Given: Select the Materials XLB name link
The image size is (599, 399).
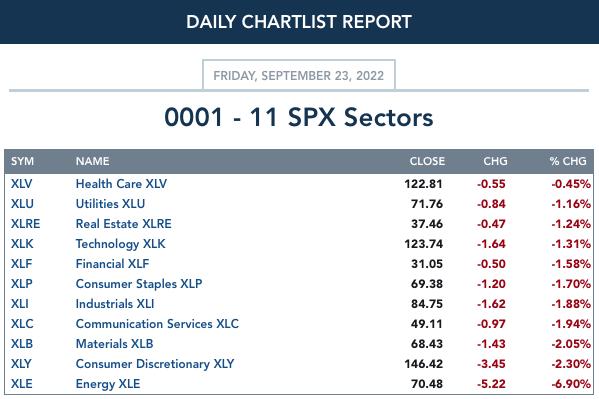Looking at the screenshot, I should (114, 344).
